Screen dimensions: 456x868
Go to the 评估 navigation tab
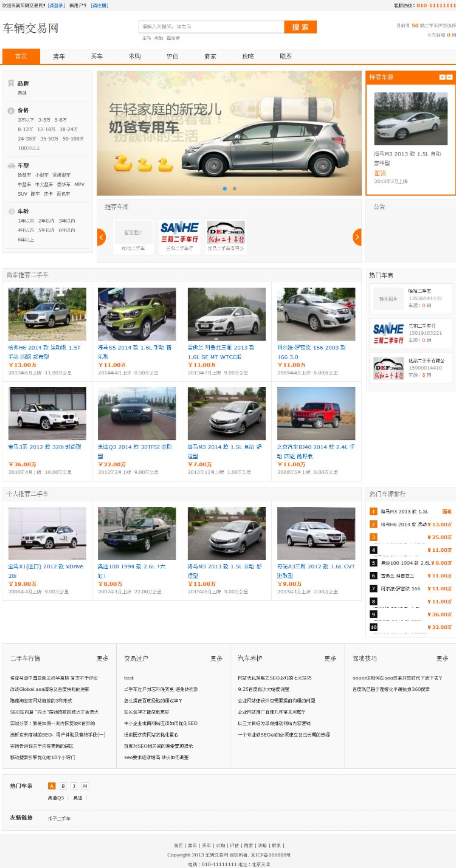pyautogui.click(x=173, y=57)
